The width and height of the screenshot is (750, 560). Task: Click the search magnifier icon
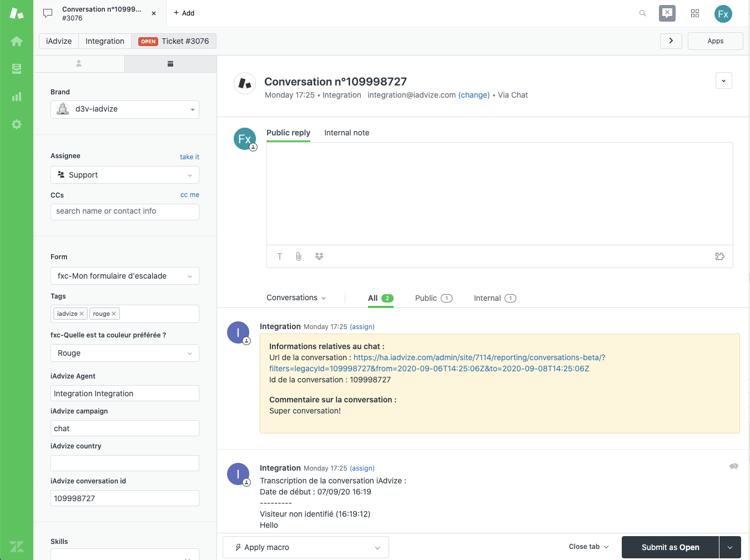tap(642, 13)
